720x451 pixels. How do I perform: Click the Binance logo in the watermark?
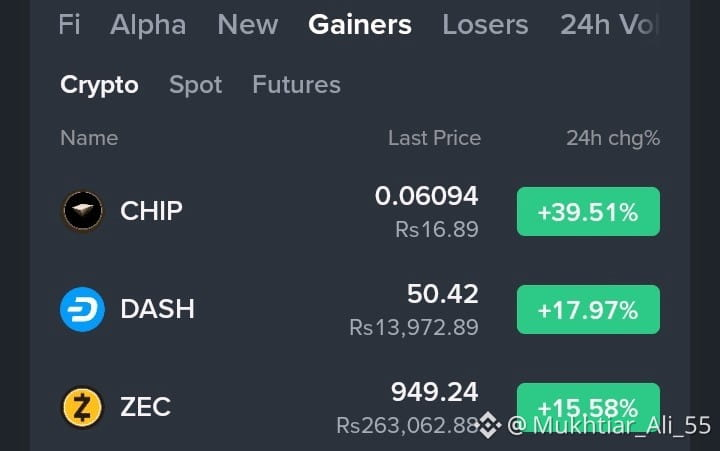click(488, 425)
